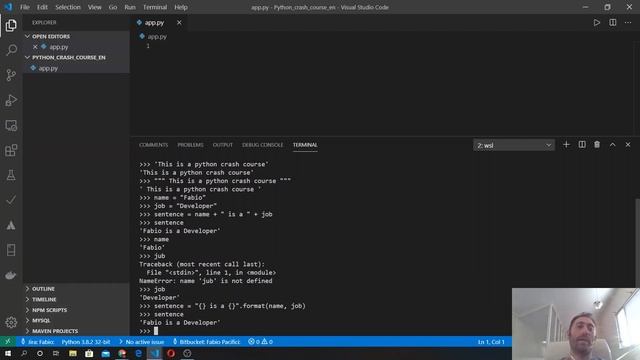Kill terminal with trash icon
Viewport: 640px width, 360px height.
click(x=597, y=144)
